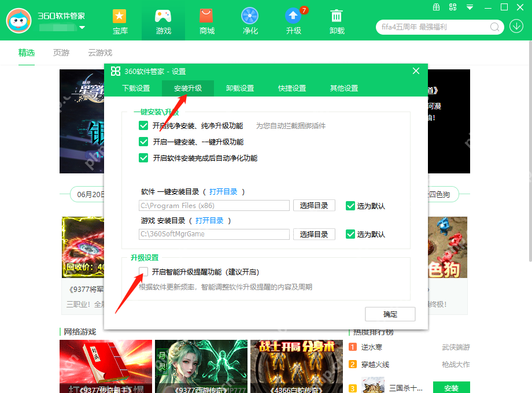The height and width of the screenshot is (393, 532).
Task: Click 选择目录 for C:\360SoftMgrGame
Action: (314, 234)
